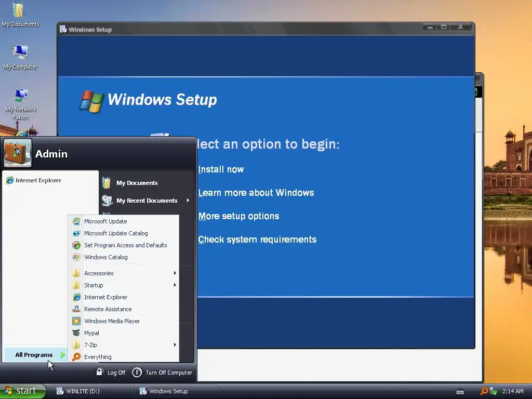The width and height of the screenshot is (532, 399).
Task: Click Set Program Access and Defaults label
Action: click(126, 245)
